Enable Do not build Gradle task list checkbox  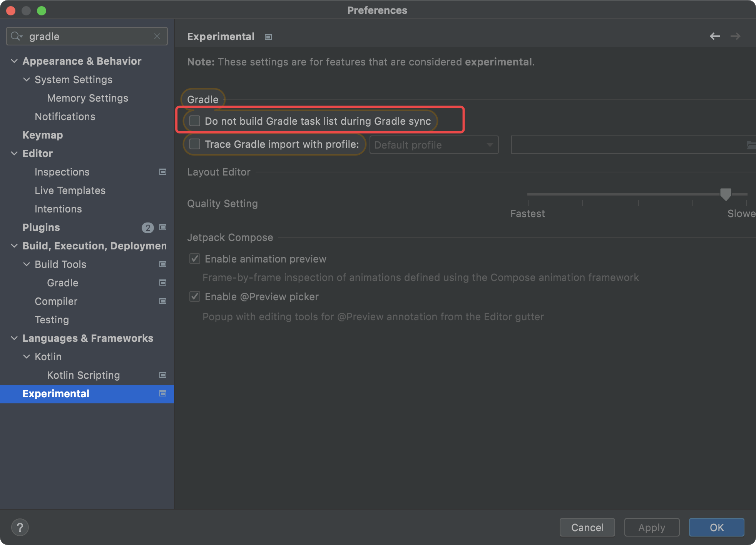(194, 122)
